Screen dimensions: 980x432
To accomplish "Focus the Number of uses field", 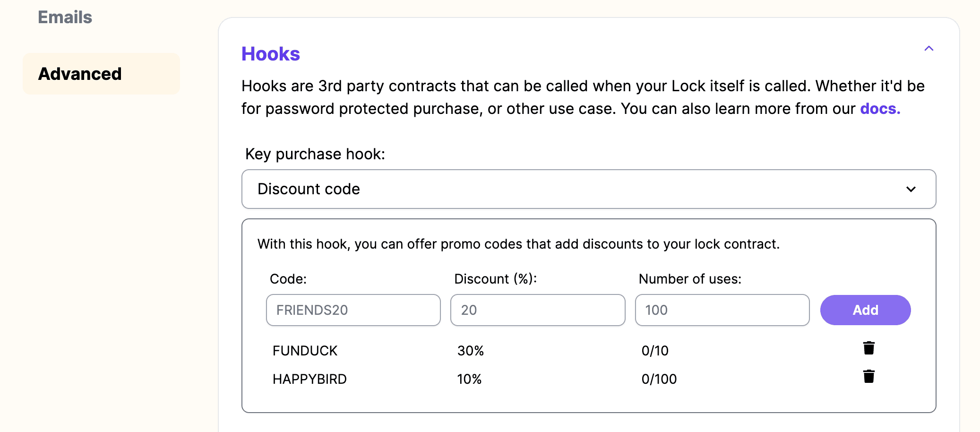I will [722, 310].
